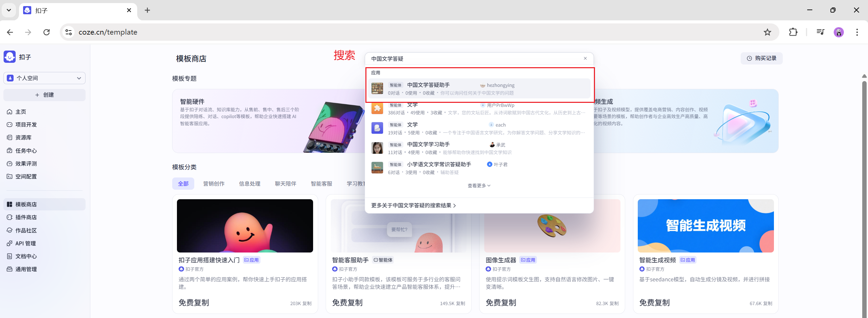Click the 任务中心 icon
Screen dimensions: 868x318
10,151
